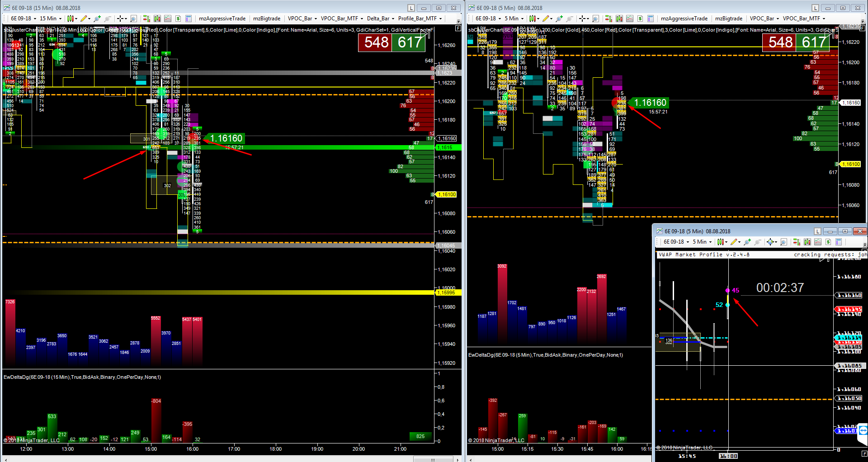Expand VPOC_Bar dropdown in top-right 5 Min window
Screen dimensions: 868x462
click(x=764, y=19)
